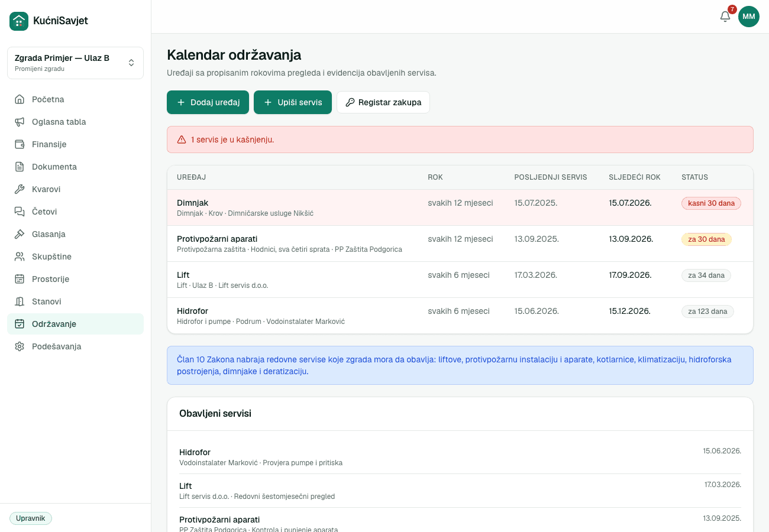Click the calendar icon beside Prostorije
Screen dimensions: 769x532
20,279
